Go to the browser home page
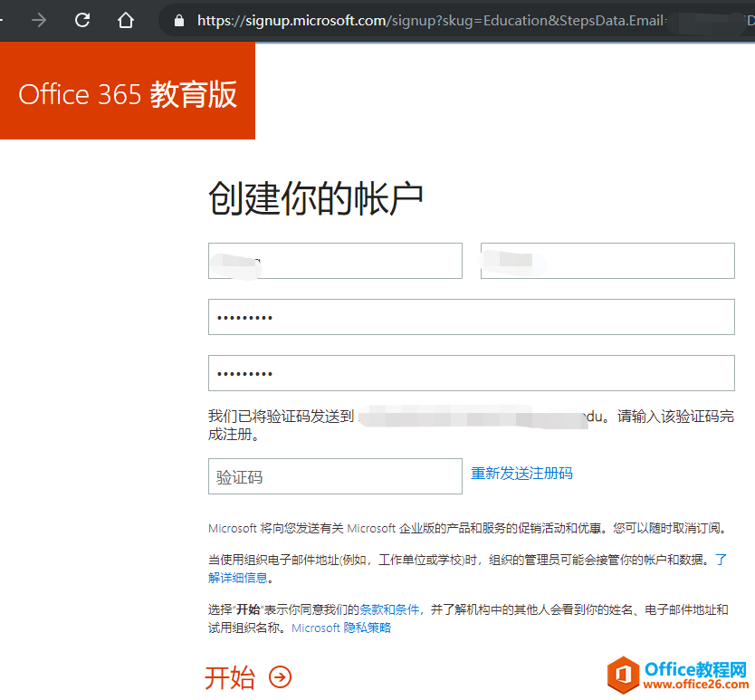 pos(126,20)
